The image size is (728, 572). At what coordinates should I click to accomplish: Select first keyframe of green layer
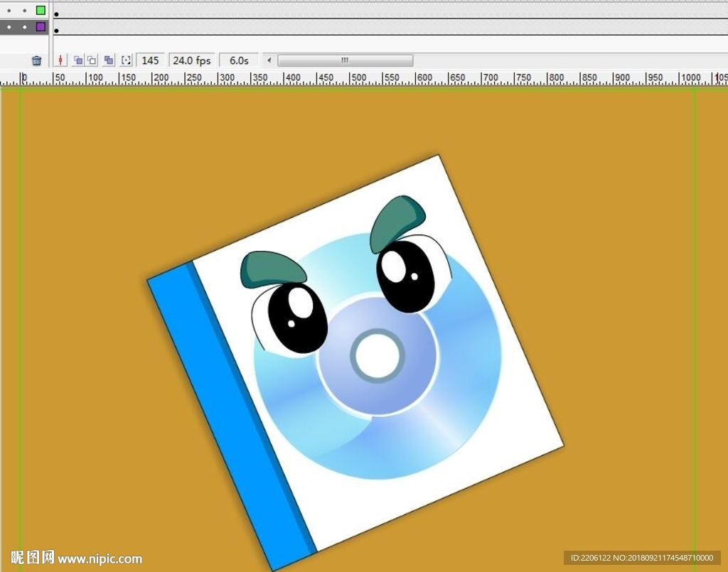56,14
